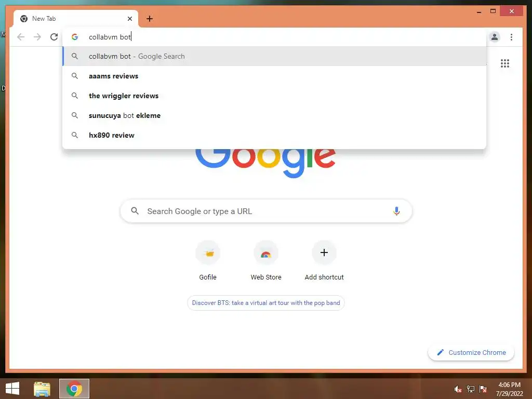
Task: Click the Customize Chrome button
Action: pos(471,353)
